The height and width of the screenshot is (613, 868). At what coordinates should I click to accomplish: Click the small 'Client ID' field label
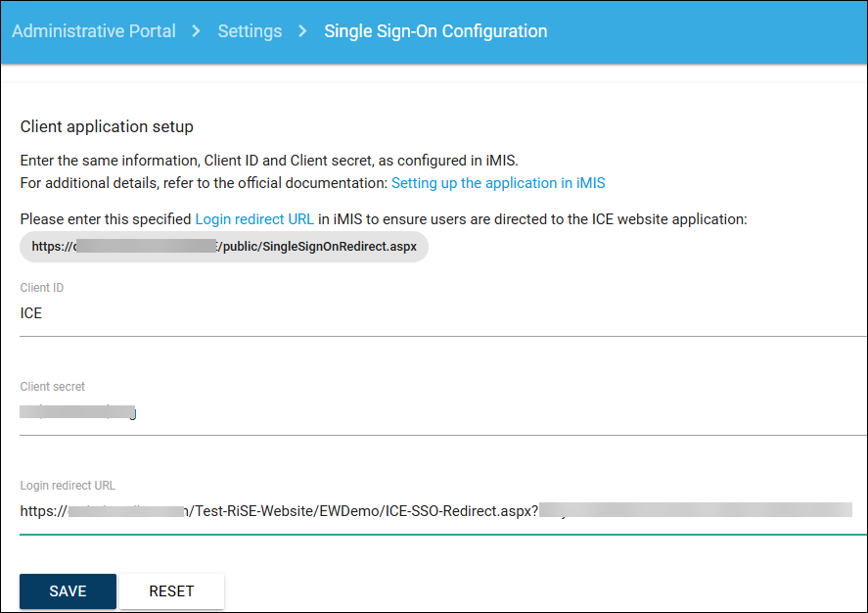[x=42, y=288]
